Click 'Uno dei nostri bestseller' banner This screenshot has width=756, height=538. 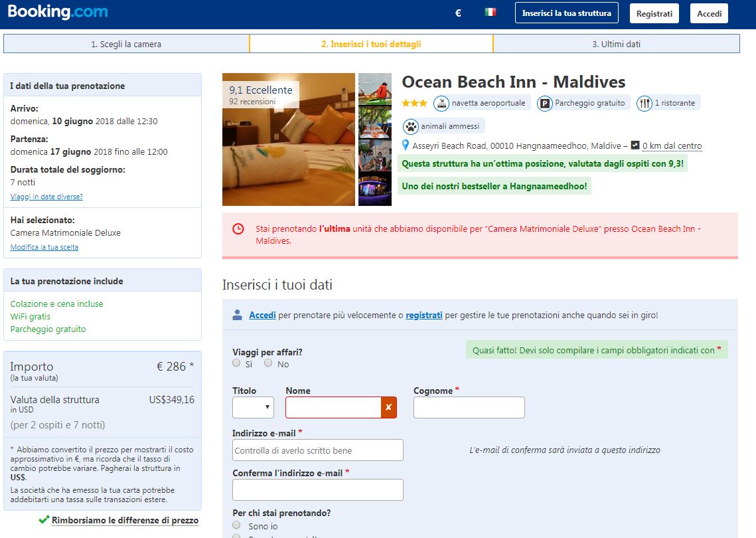[494, 186]
